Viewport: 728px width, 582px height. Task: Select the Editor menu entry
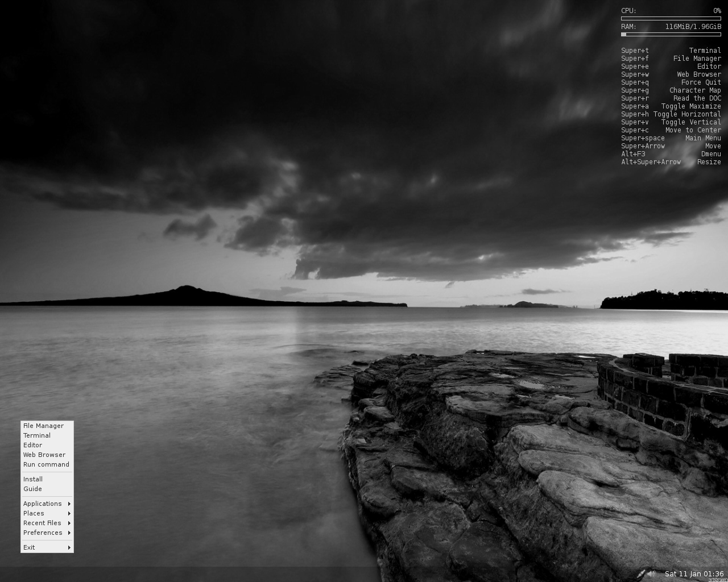point(47,445)
